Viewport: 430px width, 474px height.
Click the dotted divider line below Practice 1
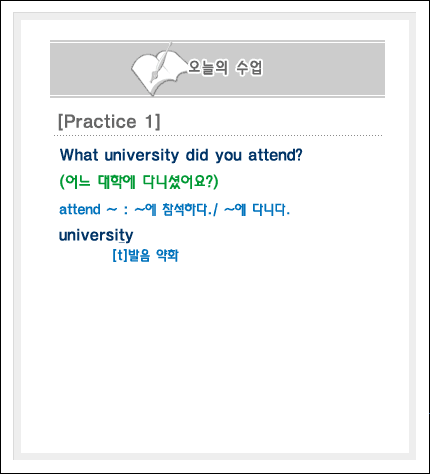218,136
